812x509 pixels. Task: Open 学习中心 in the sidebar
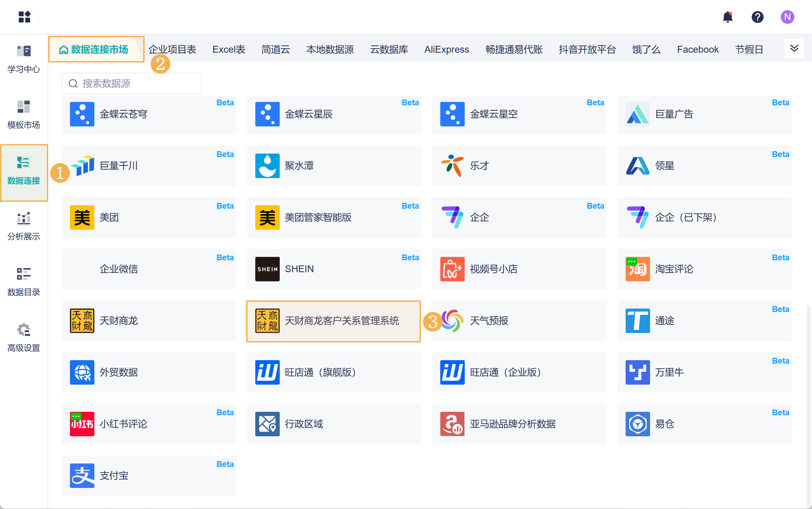[24, 59]
